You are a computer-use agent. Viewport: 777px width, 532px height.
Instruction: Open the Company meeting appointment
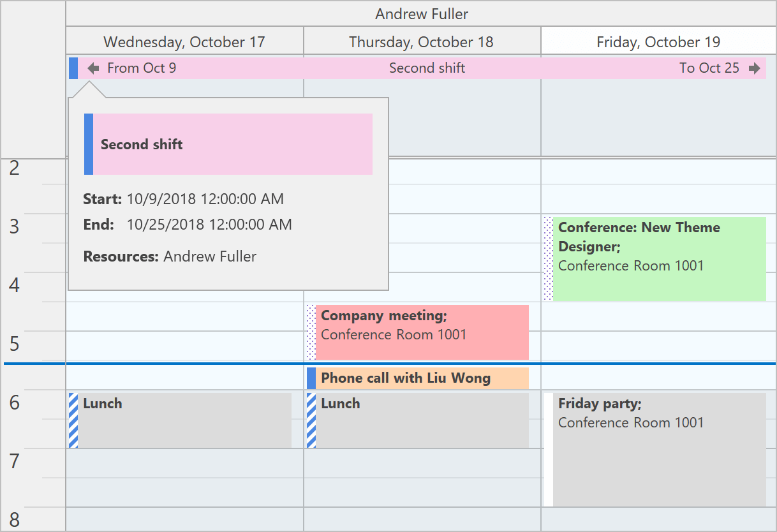(x=422, y=332)
